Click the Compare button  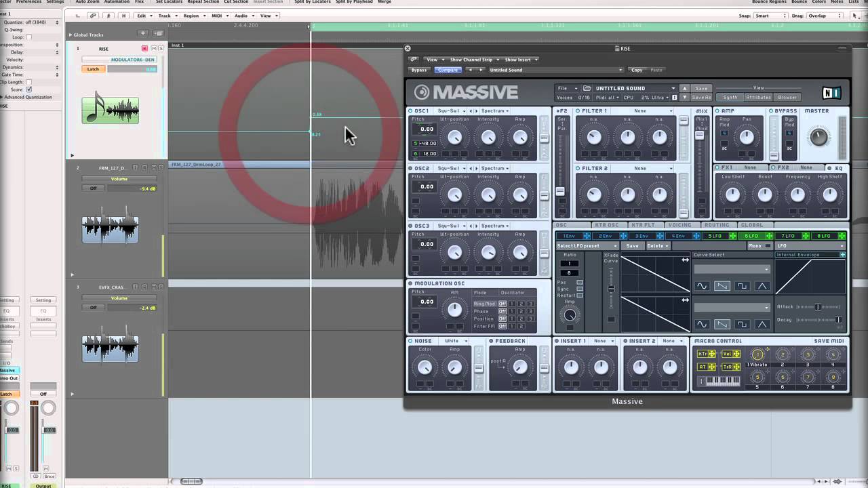448,70
